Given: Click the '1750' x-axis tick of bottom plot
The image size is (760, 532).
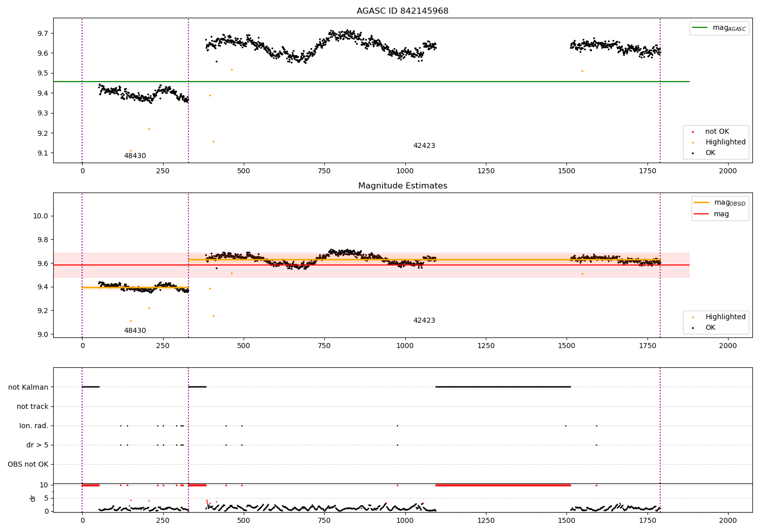Looking at the screenshot, I should click(648, 521).
